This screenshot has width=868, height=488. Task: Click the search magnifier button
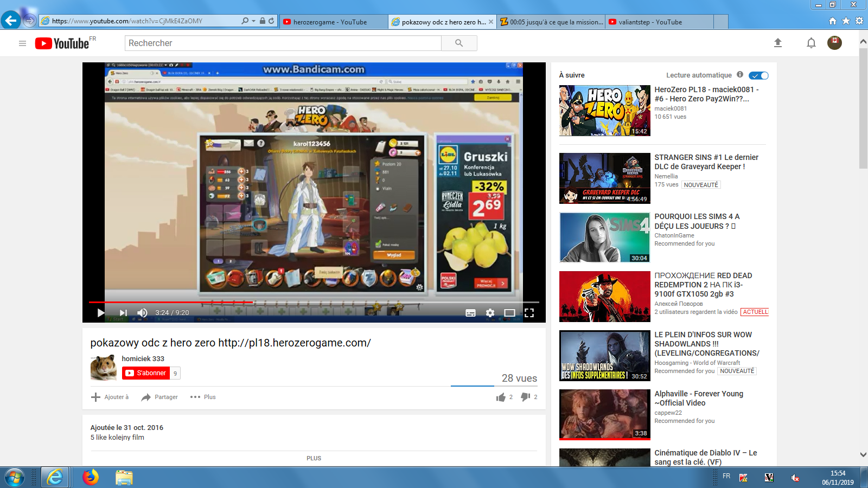(x=459, y=43)
